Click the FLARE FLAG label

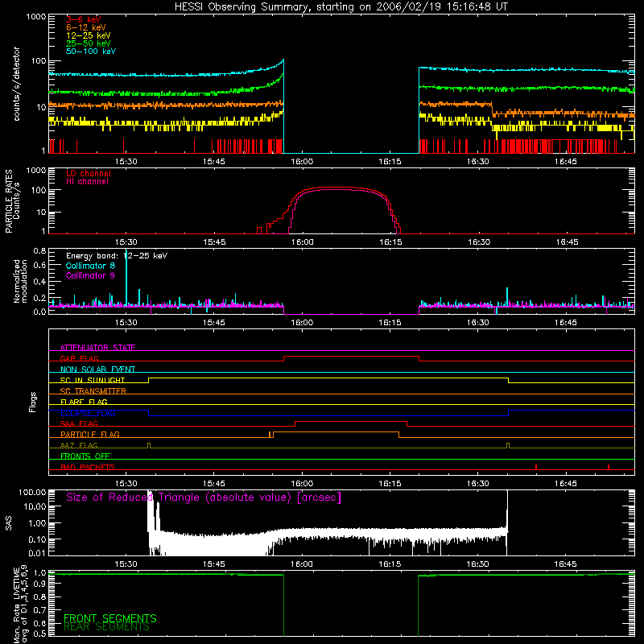84,402
